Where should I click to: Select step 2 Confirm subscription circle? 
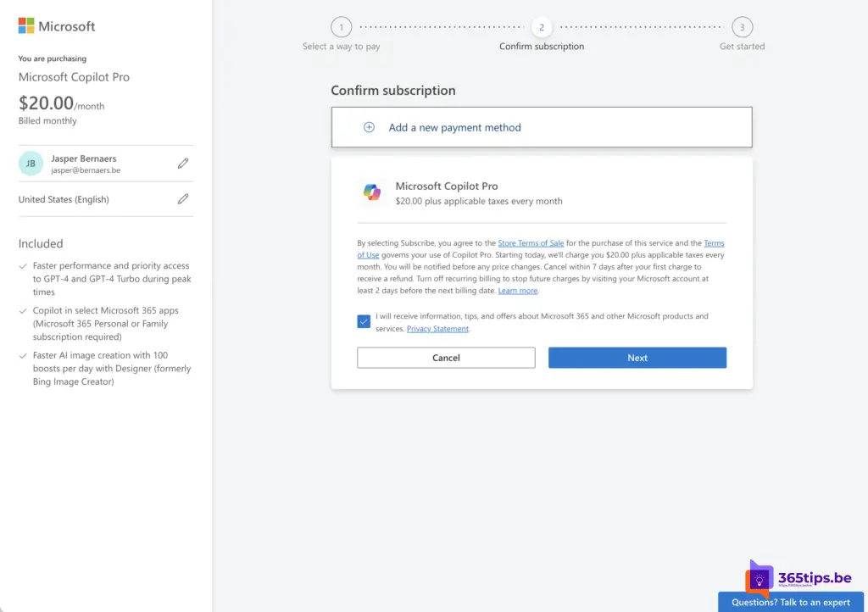pos(542,27)
